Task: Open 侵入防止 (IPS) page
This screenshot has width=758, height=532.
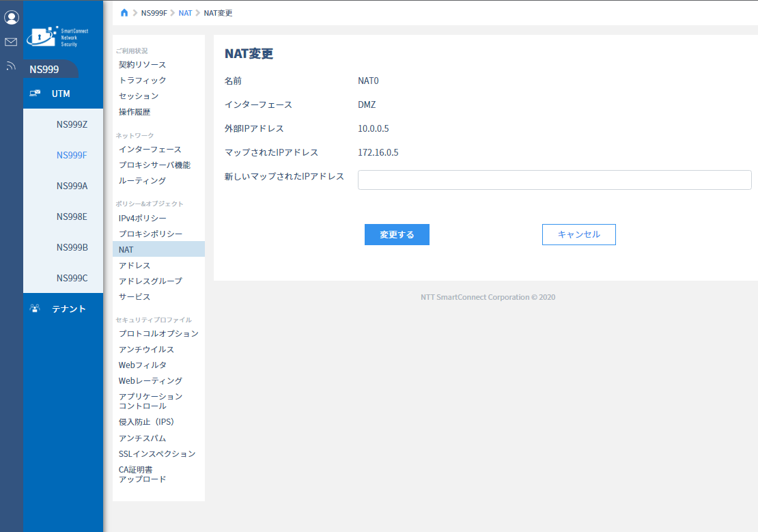Action: (x=146, y=422)
